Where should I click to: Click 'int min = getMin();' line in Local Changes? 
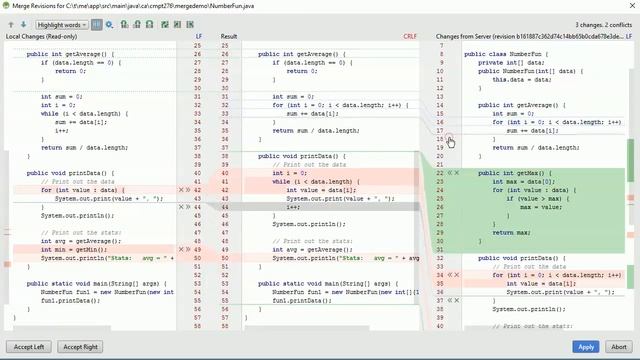[x=73, y=249]
